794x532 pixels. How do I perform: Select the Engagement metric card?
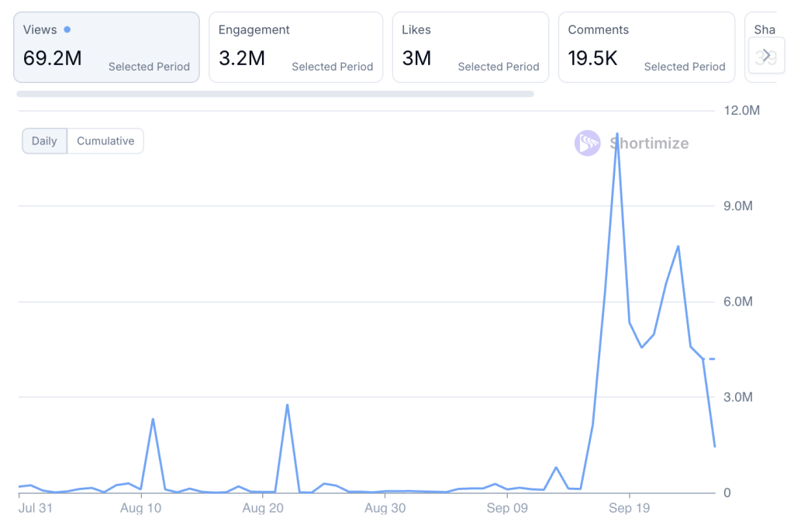[x=295, y=47]
